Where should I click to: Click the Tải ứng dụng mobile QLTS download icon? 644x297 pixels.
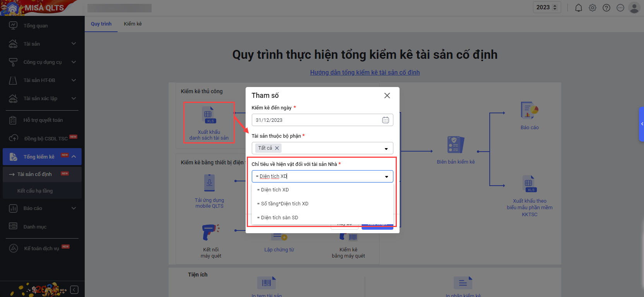pos(209,183)
